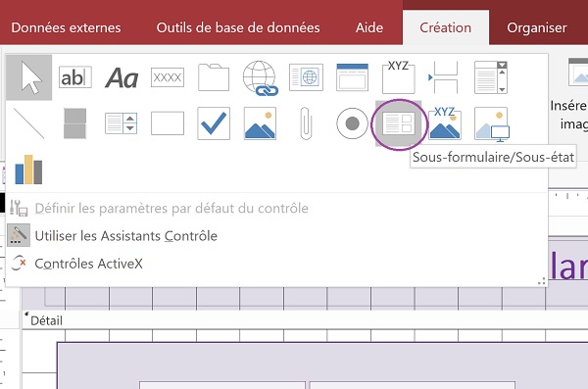
Task: Select the Toggle Button control
Action: click(75, 123)
